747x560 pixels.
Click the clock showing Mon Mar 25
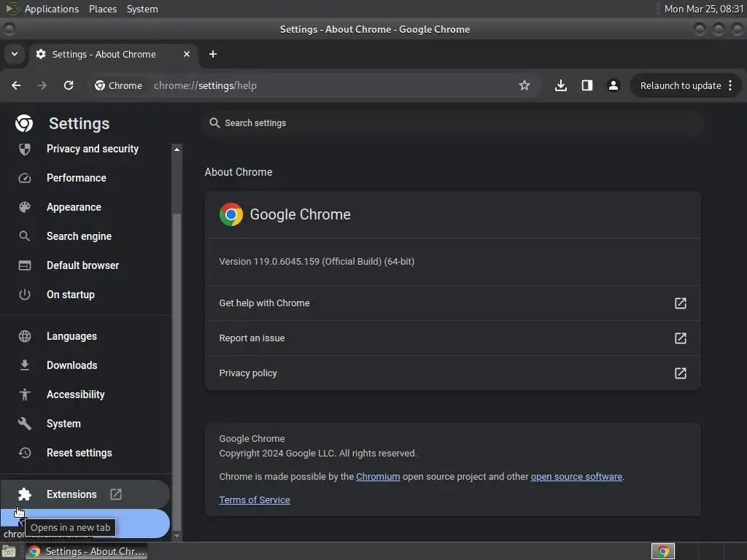pyautogui.click(x=704, y=9)
